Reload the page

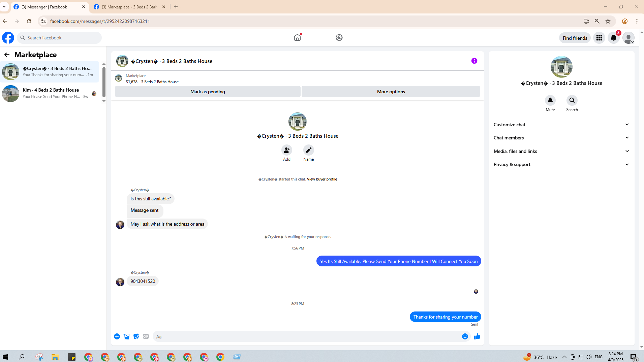coord(29,21)
